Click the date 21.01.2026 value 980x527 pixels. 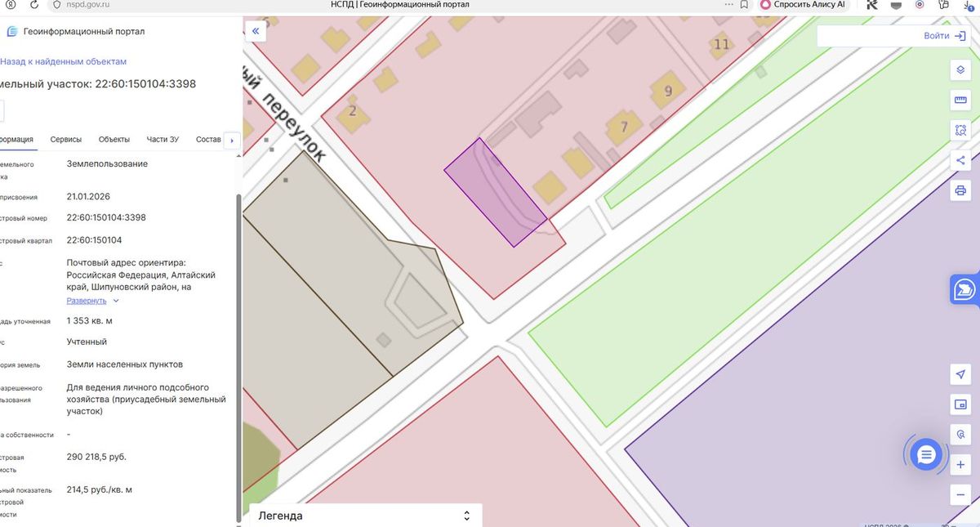pos(88,197)
